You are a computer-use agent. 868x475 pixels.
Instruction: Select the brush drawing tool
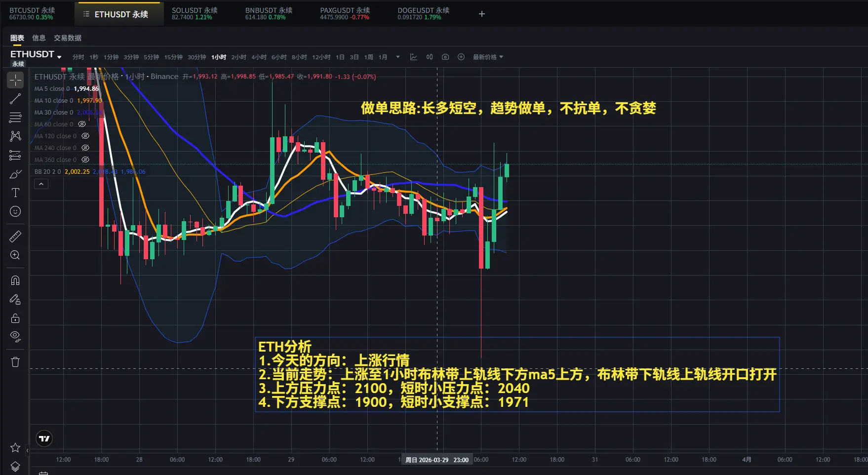pyautogui.click(x=15, y=174)
